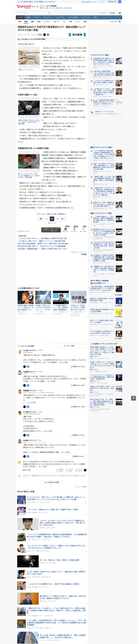138x644 pixels.
Task: Switch to the 速報 tab
Action: [28, 17]
